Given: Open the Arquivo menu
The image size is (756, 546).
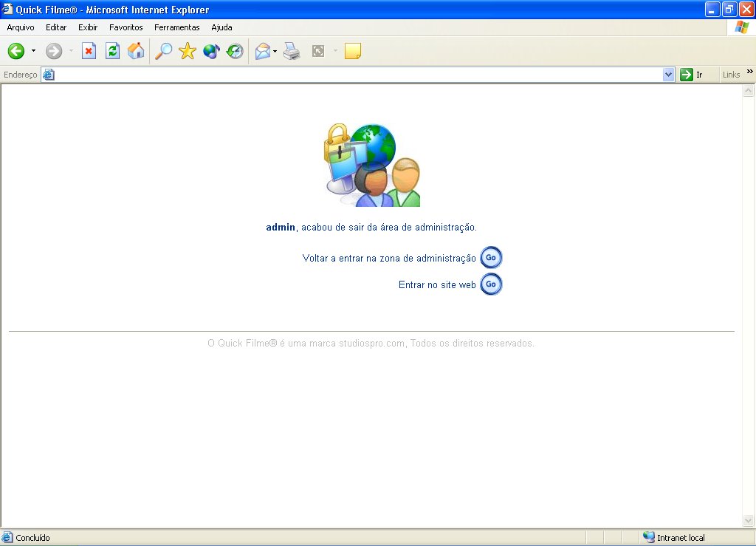Looking at the screenshot, I should (21, 27).
